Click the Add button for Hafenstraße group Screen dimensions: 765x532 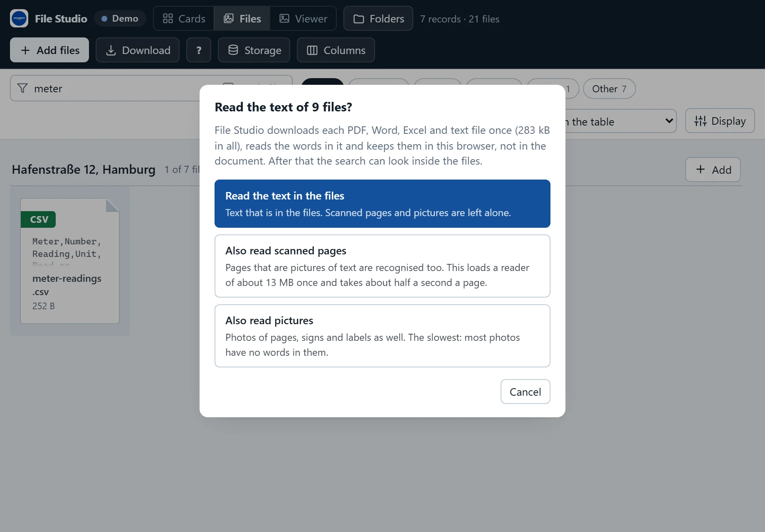tap(713, 170)
